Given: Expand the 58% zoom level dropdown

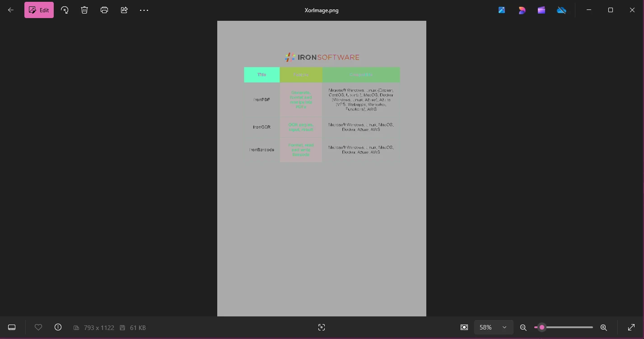Looking at the screenshot, I should coord(494,327).
